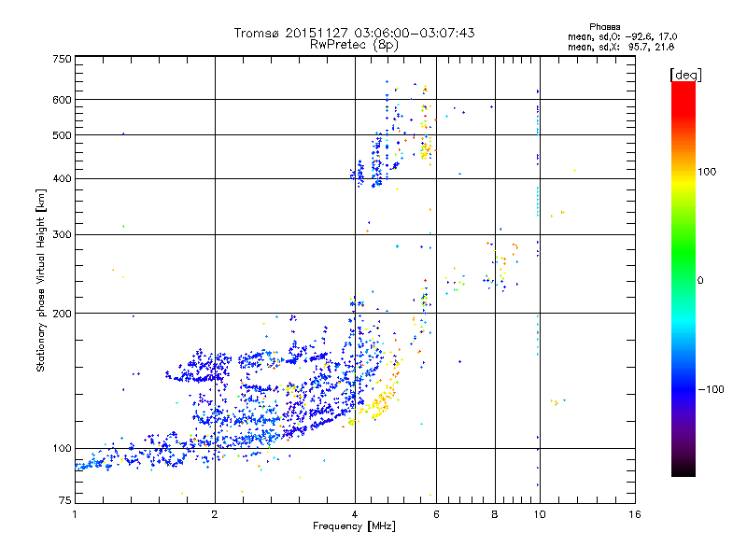This screenshot has width=747, height=560.
Task: Click the 'Phases' header text
Action: 604,27
